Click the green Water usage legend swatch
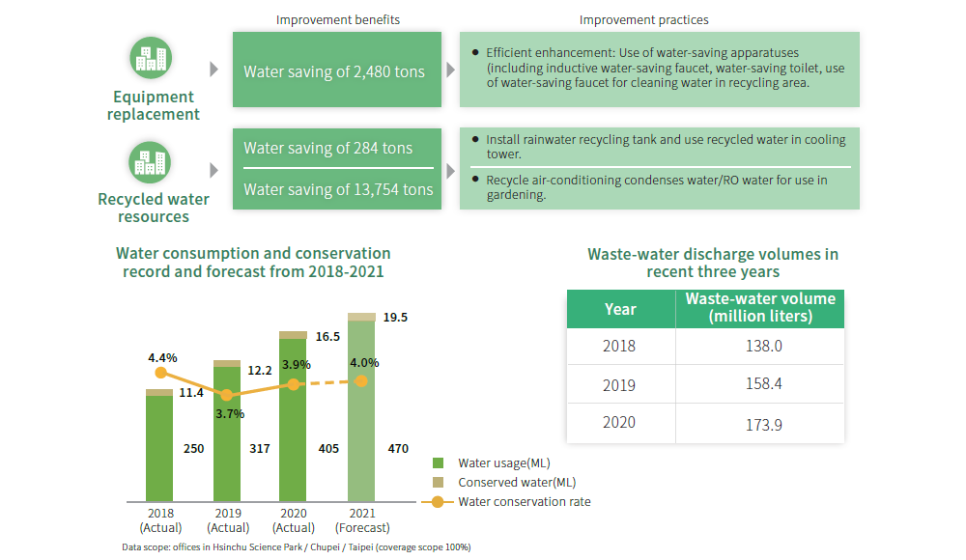The width and height of the screenshot is (966, 560). [x=438, y=463]
